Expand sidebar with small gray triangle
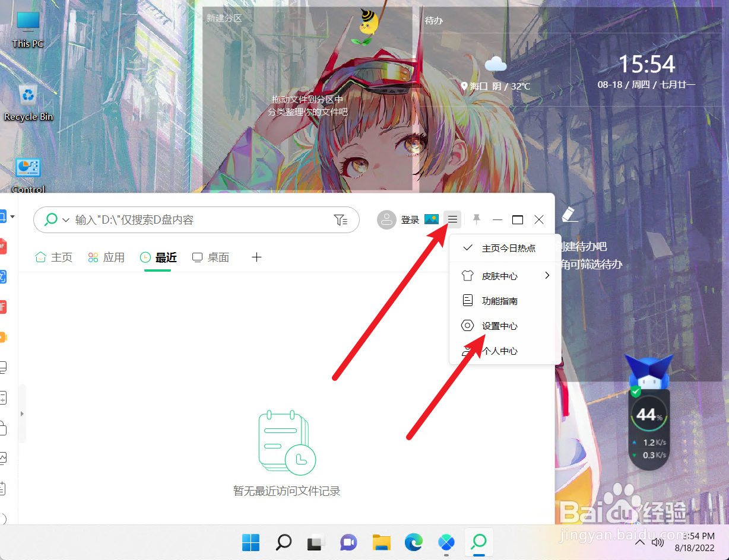Viewport: 729px width, 560px height. click(22, 413)
